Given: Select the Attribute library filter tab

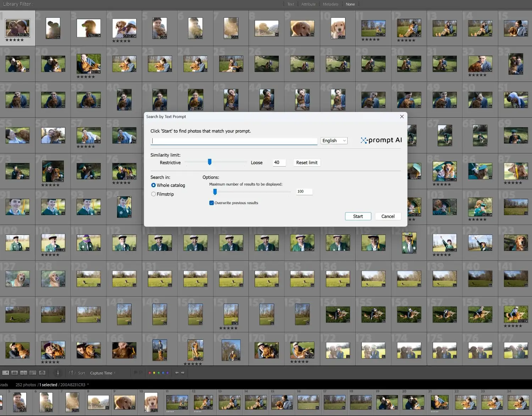Looking at the screenshot, I should click(308, 4).
